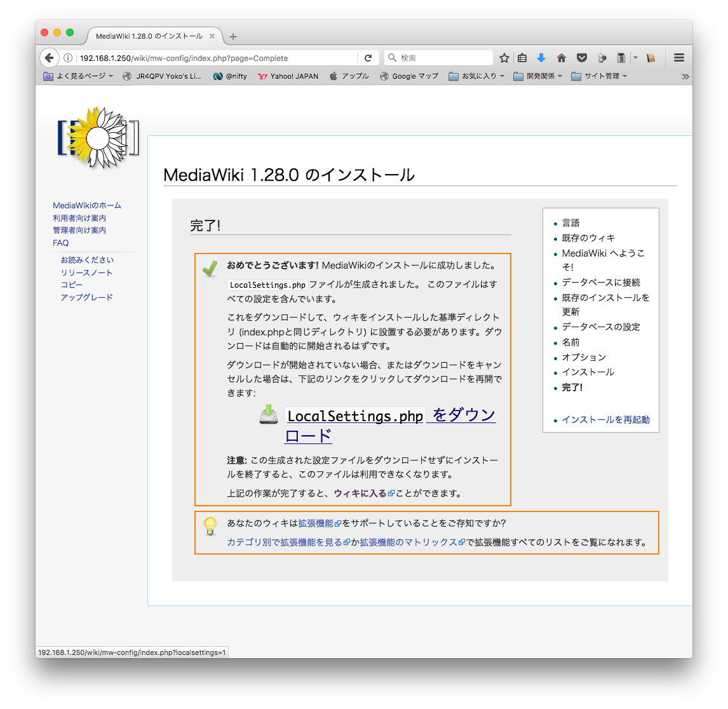Open a new tab with plus button
728x709 pixels.
pyautogui.click(x=233, y=37)
